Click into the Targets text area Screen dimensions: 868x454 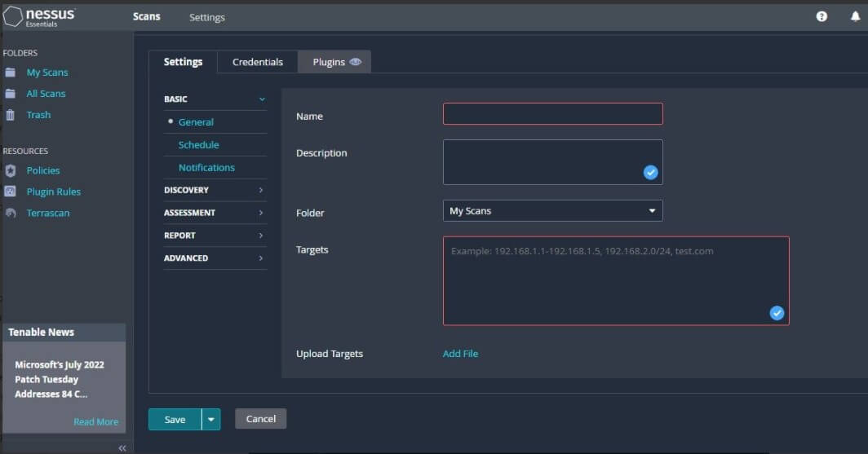[616, 281]
